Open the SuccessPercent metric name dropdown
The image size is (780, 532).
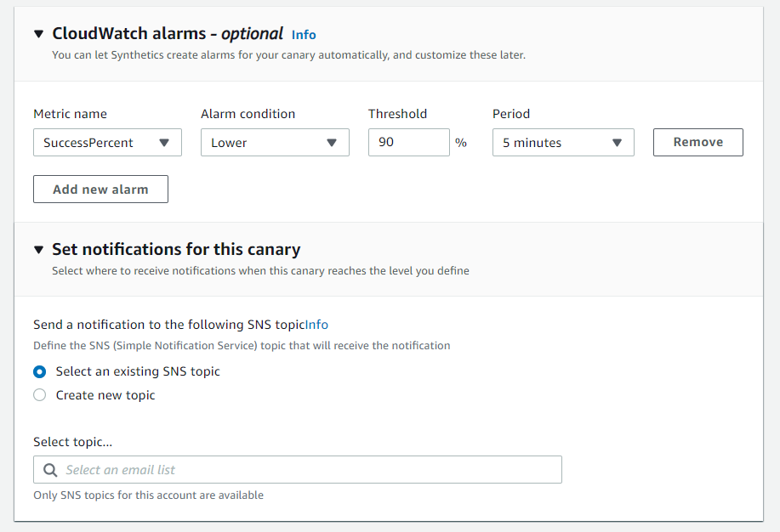[x=107, y=143]
